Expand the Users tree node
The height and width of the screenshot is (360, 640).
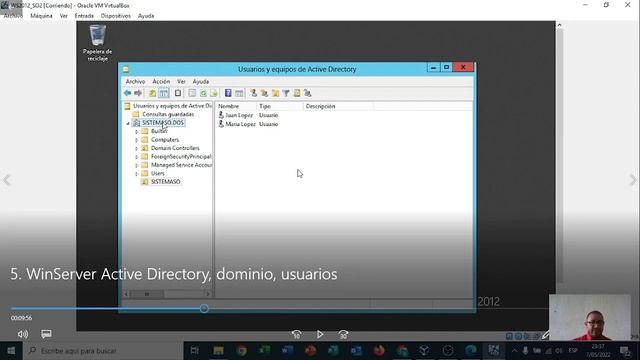click(137, 173)
